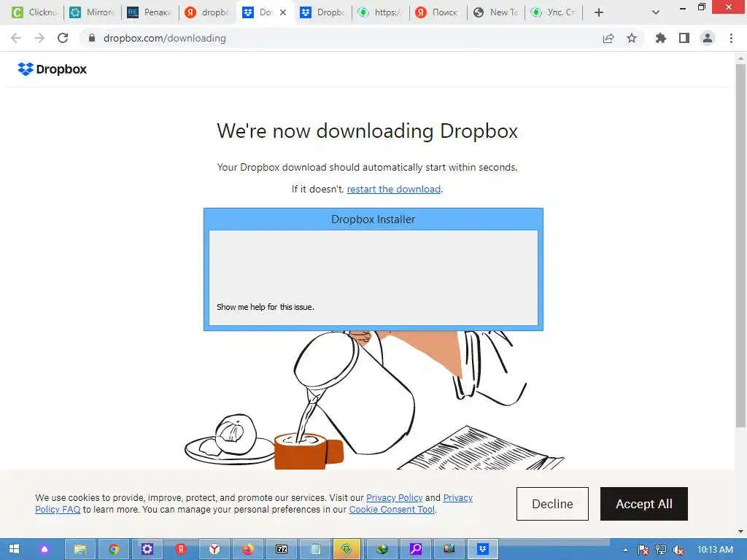The width and height of the screenshot is (747, 560).
Task: Click the Dropbox Installer title bar
Action: point(373,219)
